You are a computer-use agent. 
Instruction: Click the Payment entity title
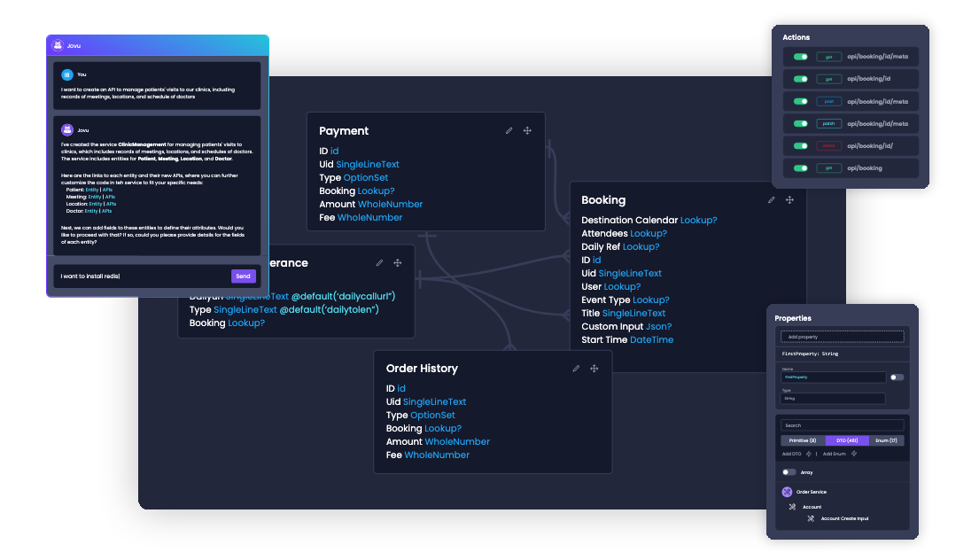pos(344,131)
